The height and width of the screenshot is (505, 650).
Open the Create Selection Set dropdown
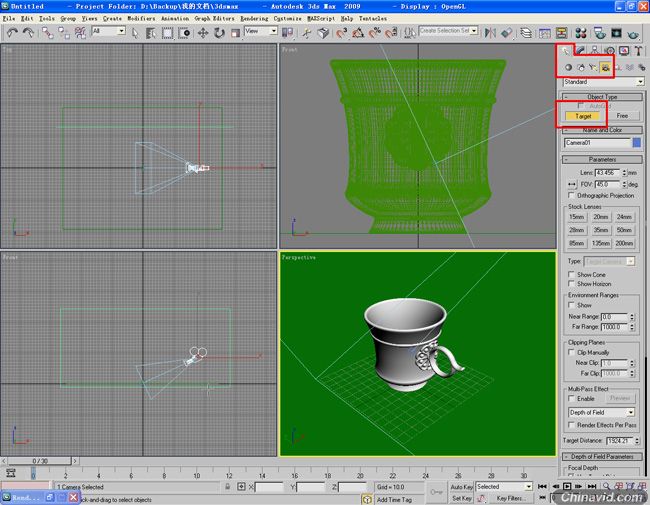(x=448, y=31)
